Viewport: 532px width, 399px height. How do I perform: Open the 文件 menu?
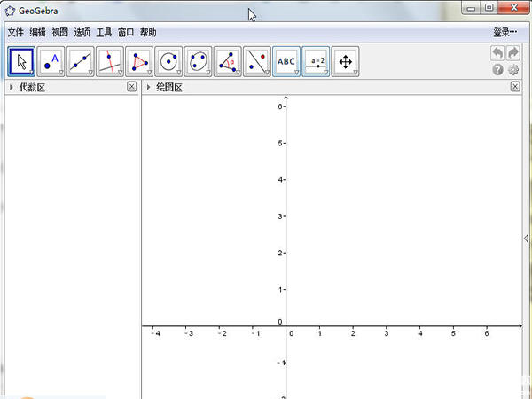pos(16,32)
